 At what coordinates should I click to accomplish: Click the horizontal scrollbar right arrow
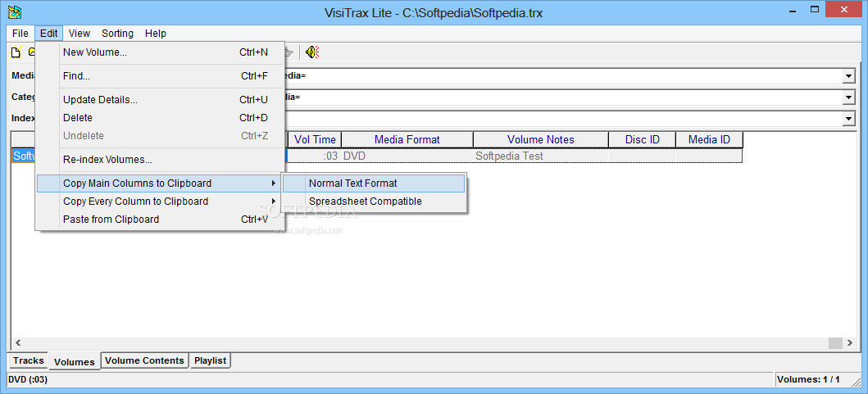[850, 343]
